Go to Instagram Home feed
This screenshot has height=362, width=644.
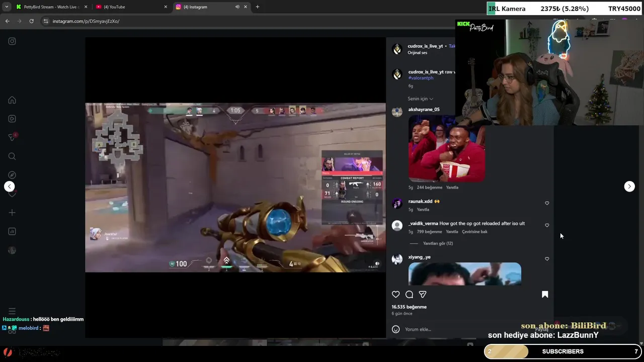pyautogui.click(x=12, y=100)
